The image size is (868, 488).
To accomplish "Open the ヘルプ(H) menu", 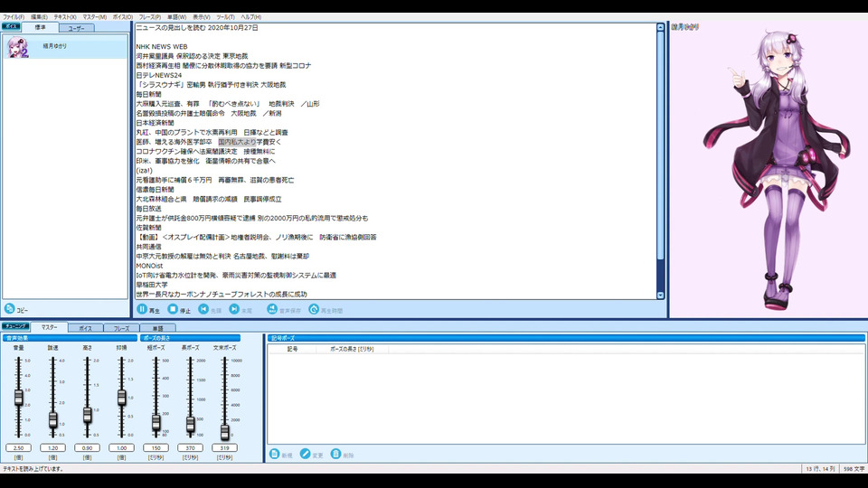I will pos(250,17).
